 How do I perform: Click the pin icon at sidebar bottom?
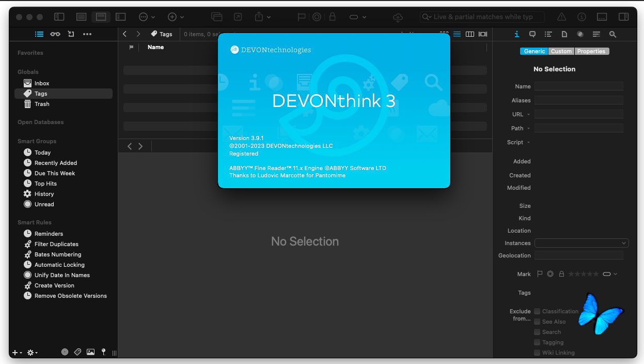pos(103,352)
